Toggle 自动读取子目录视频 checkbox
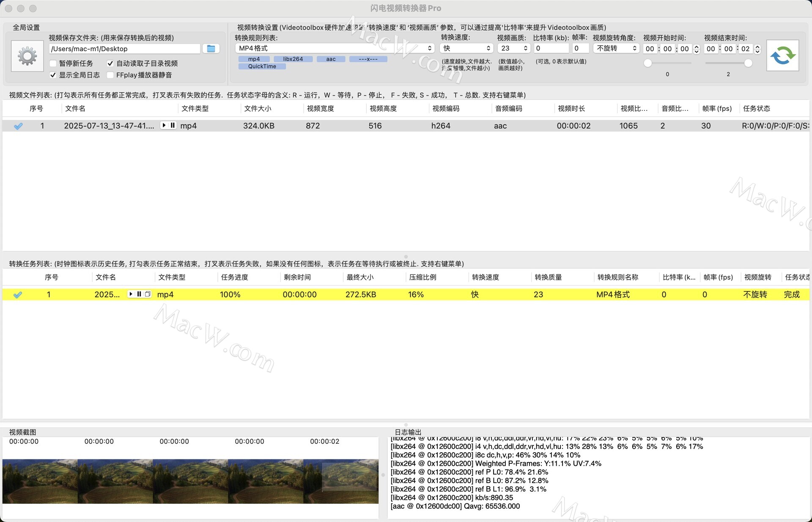 [110, 63]
